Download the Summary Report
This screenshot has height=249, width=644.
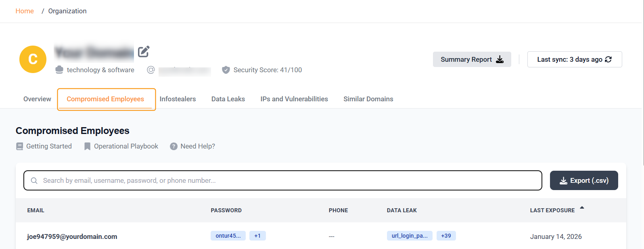pyautogui.click(x=472, y=59)
